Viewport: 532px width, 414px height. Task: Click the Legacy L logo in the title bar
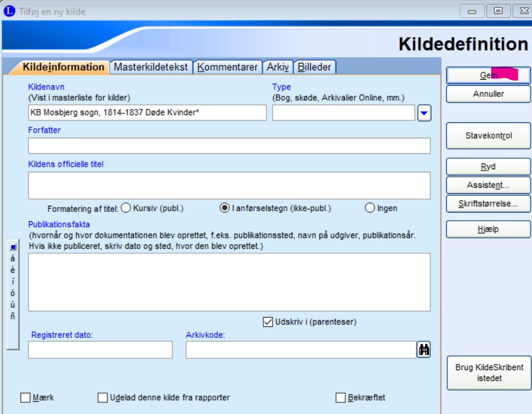[9, 11]
